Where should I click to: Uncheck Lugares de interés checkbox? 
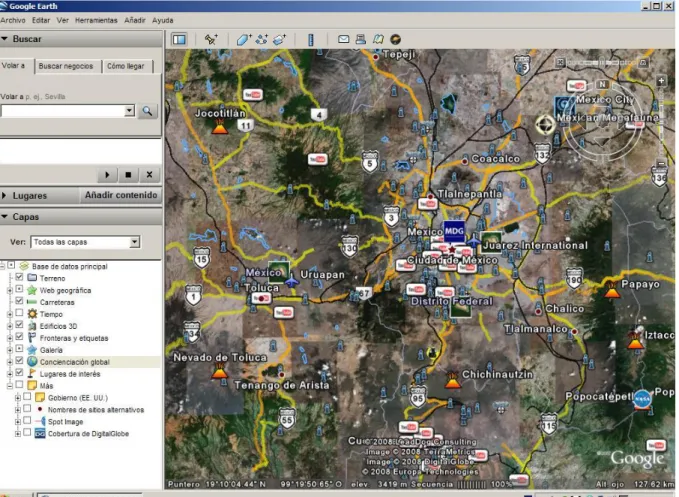coord(19,373)
